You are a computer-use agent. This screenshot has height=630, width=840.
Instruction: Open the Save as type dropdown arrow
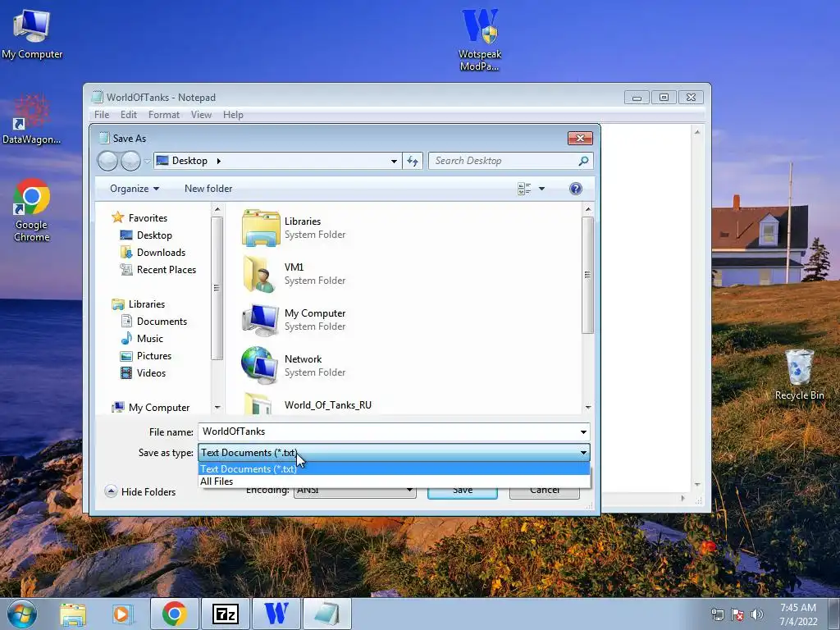click(583, 453)
